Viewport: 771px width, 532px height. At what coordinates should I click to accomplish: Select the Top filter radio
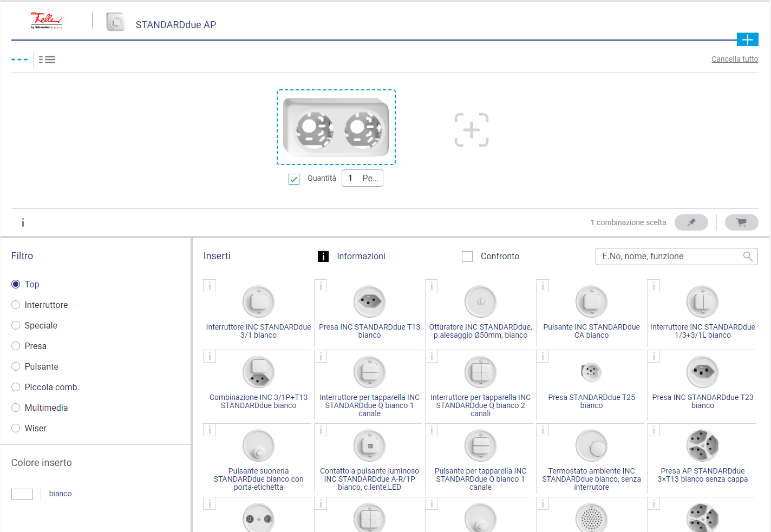[16, 284]
